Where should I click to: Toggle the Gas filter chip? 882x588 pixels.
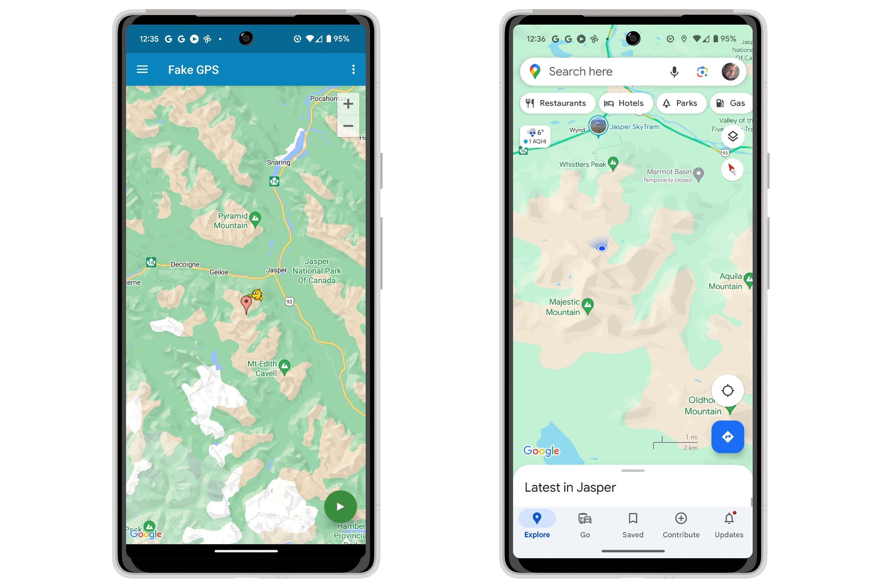pos(730,103)
